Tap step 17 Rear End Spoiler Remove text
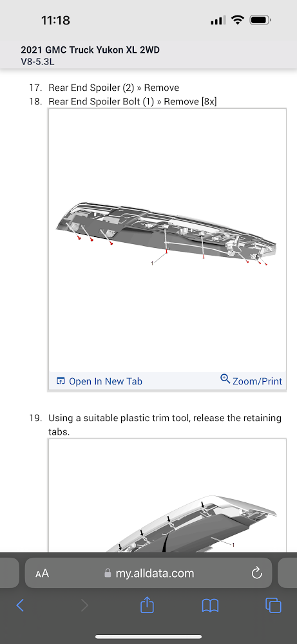This screenshot has width=297, height=644. tap(114, 88)
